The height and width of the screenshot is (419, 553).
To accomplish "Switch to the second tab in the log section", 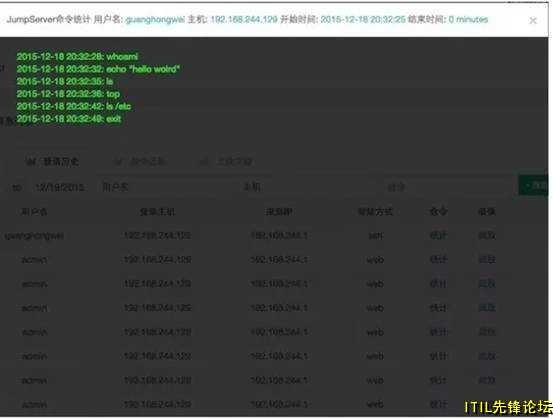I will (x=140, y=162).
